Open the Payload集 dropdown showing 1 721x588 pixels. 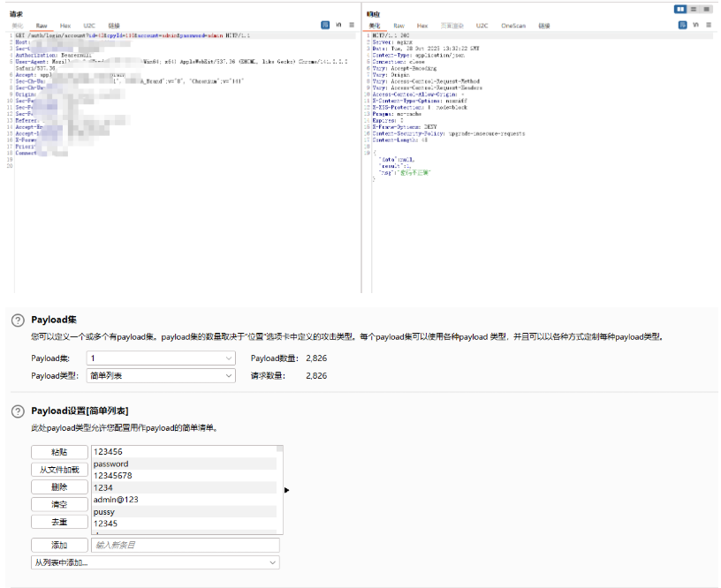pos(161,358)
